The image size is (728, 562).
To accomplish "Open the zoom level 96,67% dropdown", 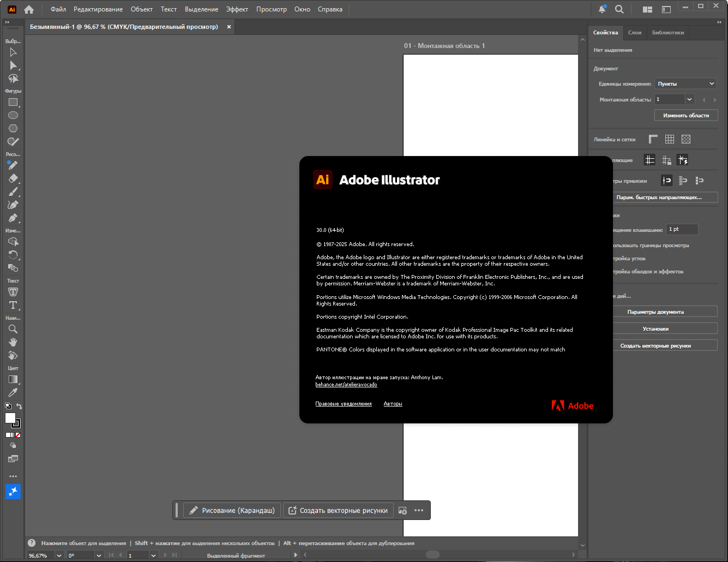I will tap(59, 555).
